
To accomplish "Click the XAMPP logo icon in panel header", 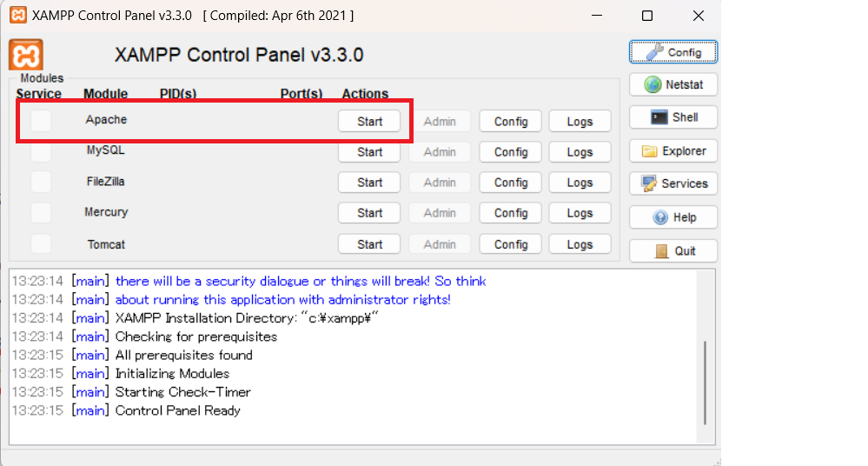I will pyautogui.click(x=26, y=55).
